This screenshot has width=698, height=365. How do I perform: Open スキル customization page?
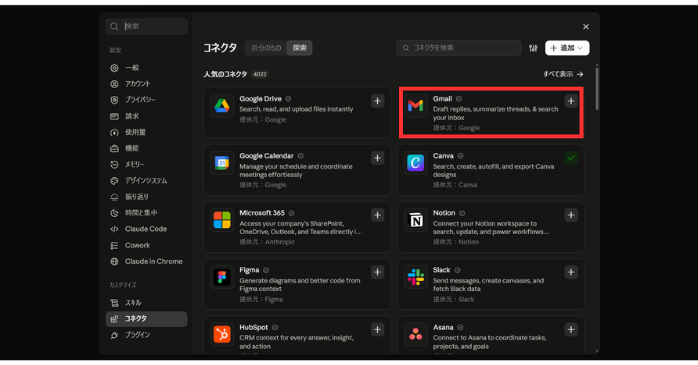(146, 303)
